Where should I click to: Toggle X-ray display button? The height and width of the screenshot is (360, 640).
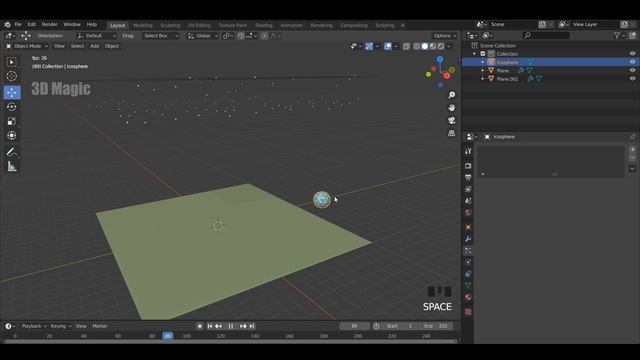pos(407,46)
